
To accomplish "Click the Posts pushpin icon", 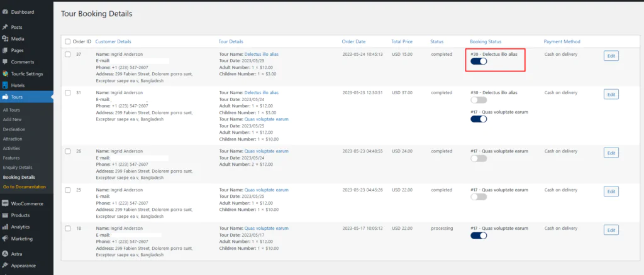I will [x=5, y=27].
